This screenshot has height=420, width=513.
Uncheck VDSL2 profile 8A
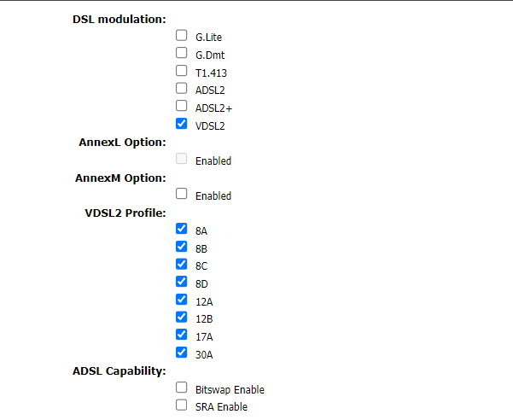point(181,229)
